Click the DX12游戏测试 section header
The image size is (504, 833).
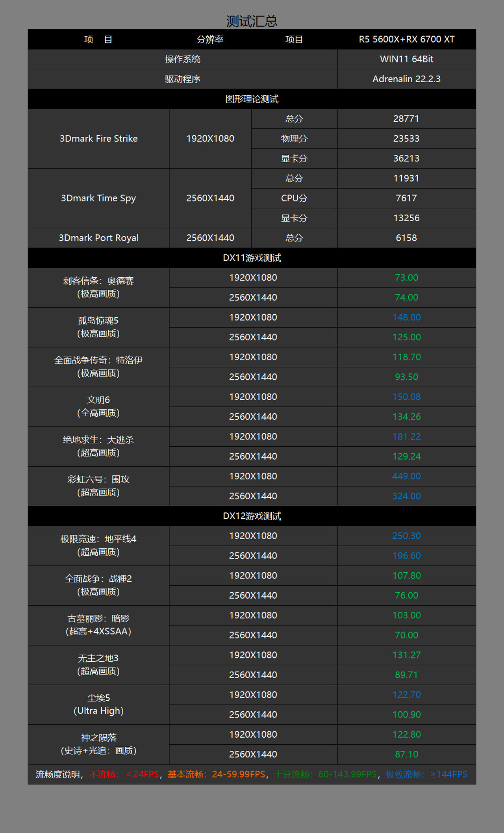click(x=252, y=516)
